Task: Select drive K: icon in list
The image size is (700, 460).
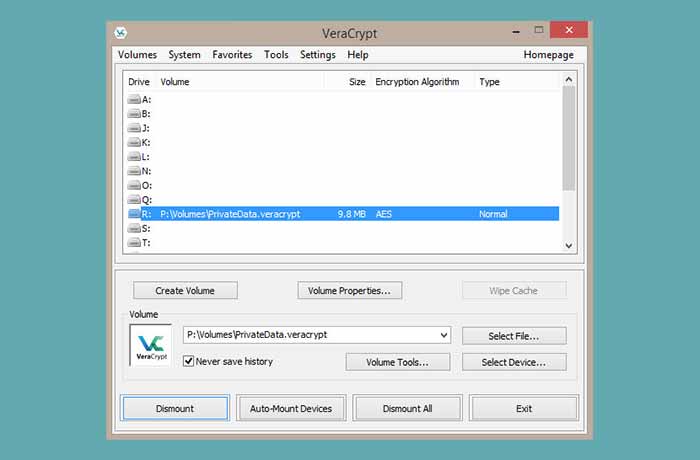Action: (134, 142)
